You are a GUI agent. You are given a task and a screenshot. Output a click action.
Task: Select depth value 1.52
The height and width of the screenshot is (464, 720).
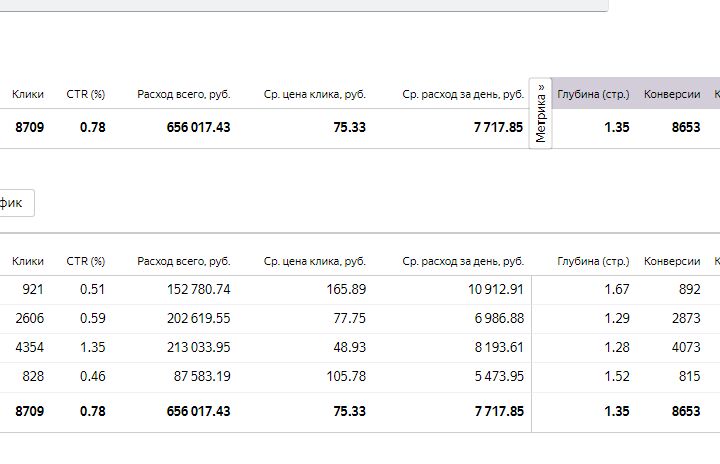click(x=617, y=376)
